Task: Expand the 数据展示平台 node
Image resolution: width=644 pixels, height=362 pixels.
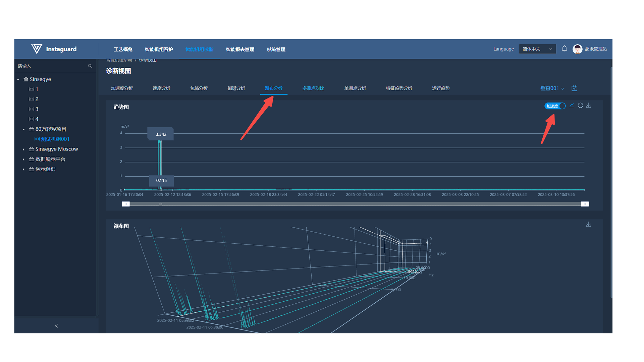Action: coord(23,160)
